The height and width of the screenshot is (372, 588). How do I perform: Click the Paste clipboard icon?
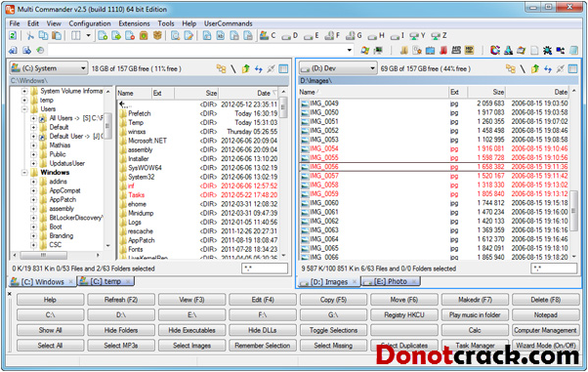point(57,35)
